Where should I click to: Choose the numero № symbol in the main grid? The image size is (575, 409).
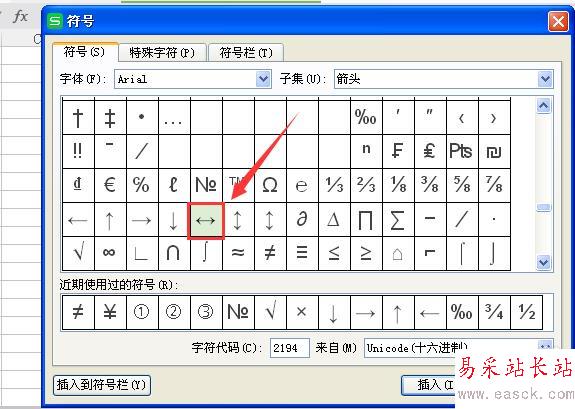pos(206,185)
